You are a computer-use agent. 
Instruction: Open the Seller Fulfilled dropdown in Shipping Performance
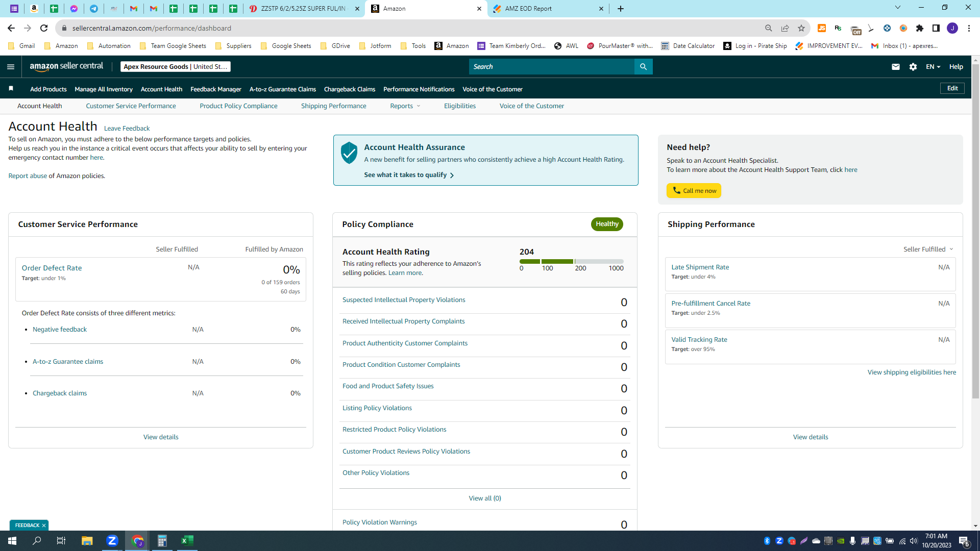point(928,249)
